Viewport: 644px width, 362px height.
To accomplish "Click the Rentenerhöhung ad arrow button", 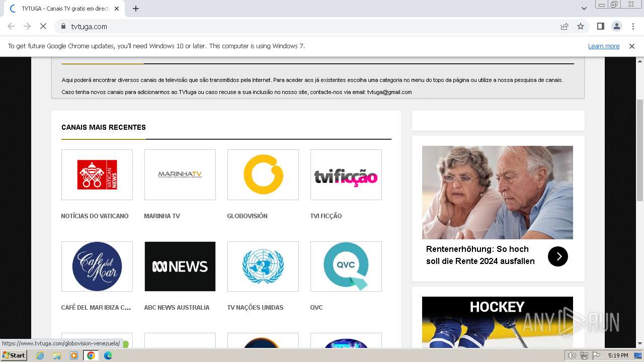I will (558, 256).
